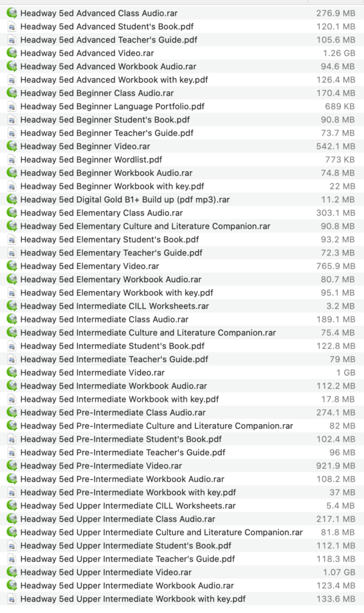
Task: Select Headway 5ed Pre-Intermediate Student's Book.pdf filename
Action: (121, 439)
